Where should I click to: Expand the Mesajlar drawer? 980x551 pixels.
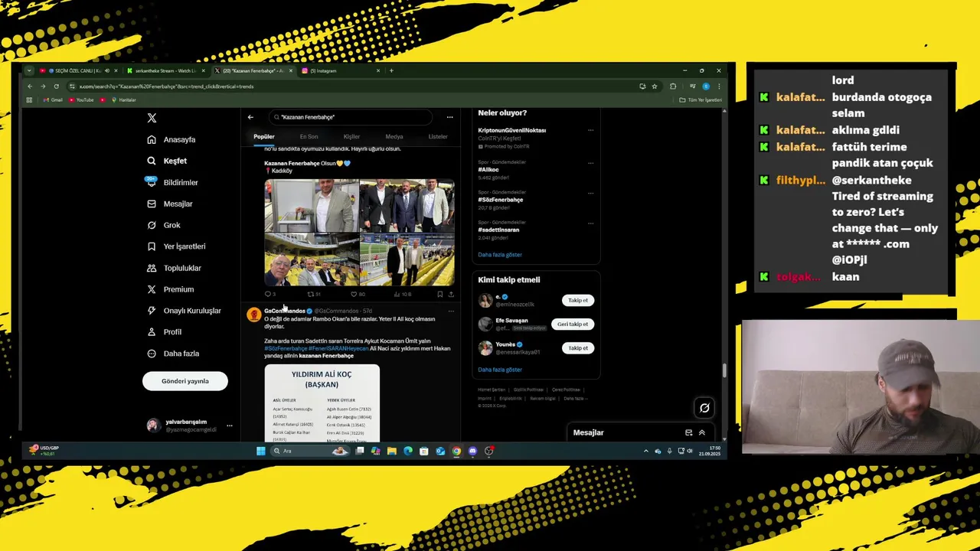pyautogui.click(x=702, y=432)
